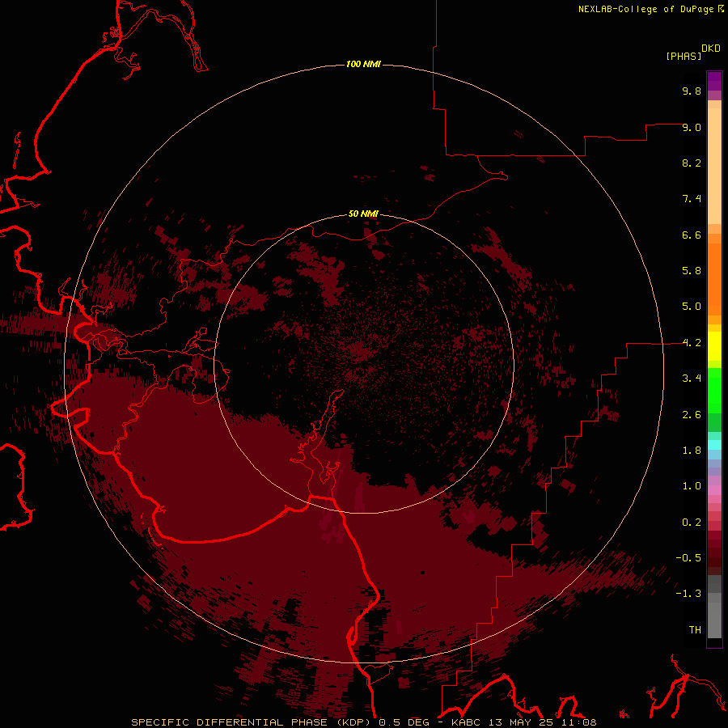Screen dimensions: 728x728
Task: Click the 6.6 scale value
Action: point(692,235)
